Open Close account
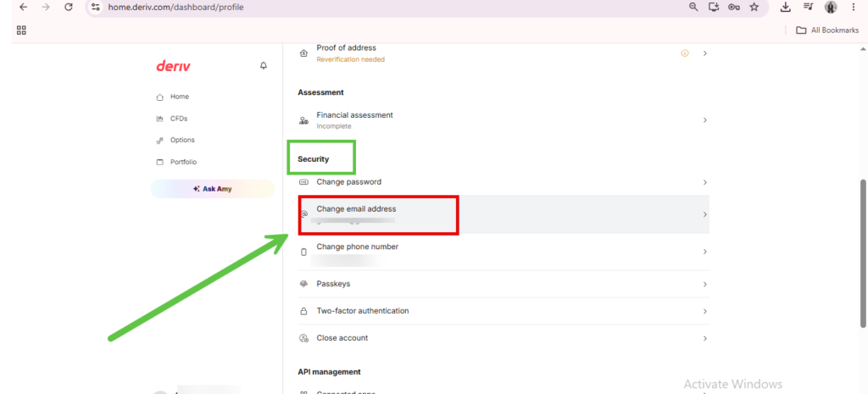The height and width of the screenshot is (394, 868). (x=504, y=338)
